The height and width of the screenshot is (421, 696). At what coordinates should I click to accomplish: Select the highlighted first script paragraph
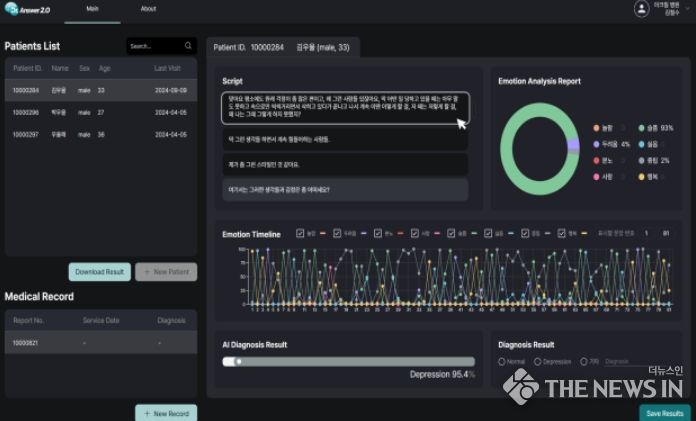(x=345, y=108)
